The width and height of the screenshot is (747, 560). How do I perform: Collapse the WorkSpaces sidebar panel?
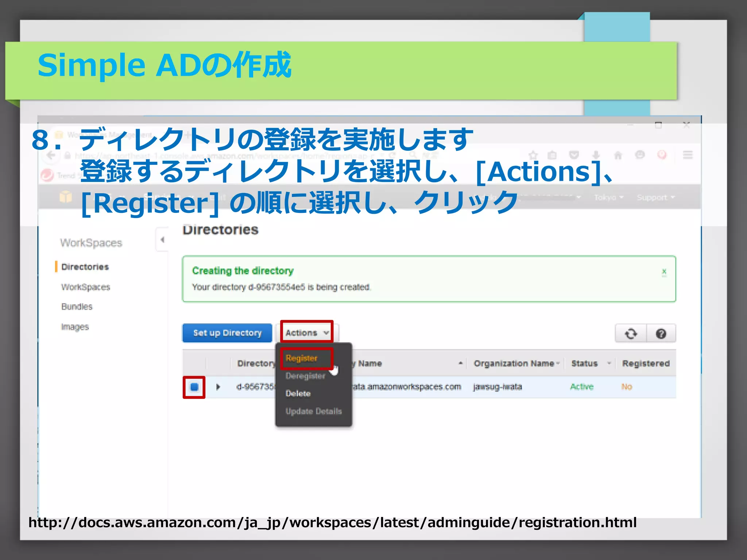[162, 240]
